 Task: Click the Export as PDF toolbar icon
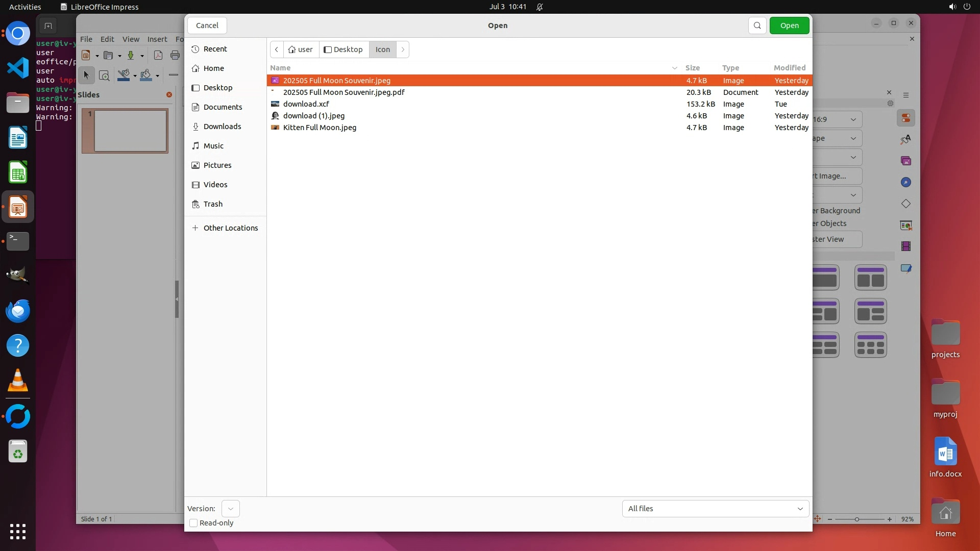click(158, 56)
